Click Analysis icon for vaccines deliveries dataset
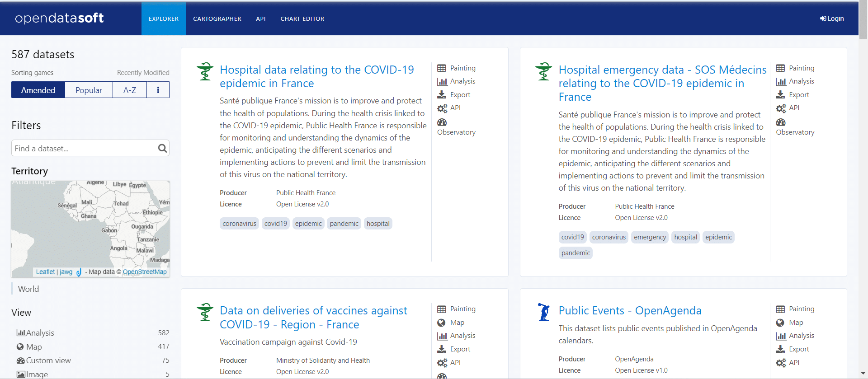Screen dimensions: 868x379 (x=442, y=336)
